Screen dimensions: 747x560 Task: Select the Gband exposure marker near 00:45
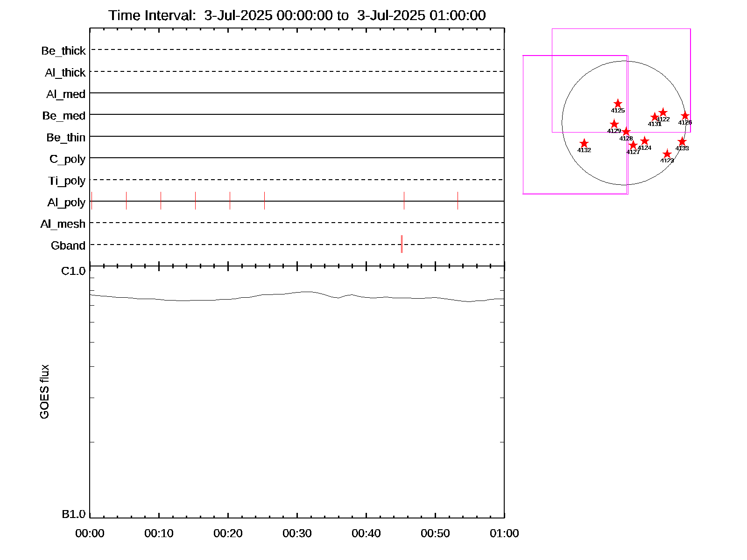pyautogui.click(x=402, y=244)
